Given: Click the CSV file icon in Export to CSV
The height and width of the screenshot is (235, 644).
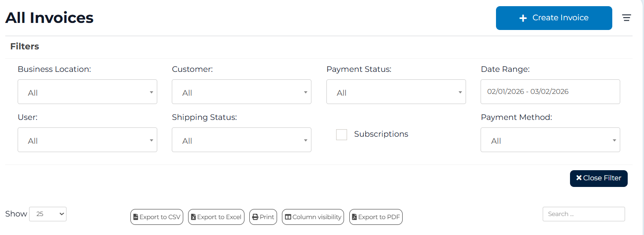Looking at the screenshot, I should pyautogui.click(x=136, y=217).
